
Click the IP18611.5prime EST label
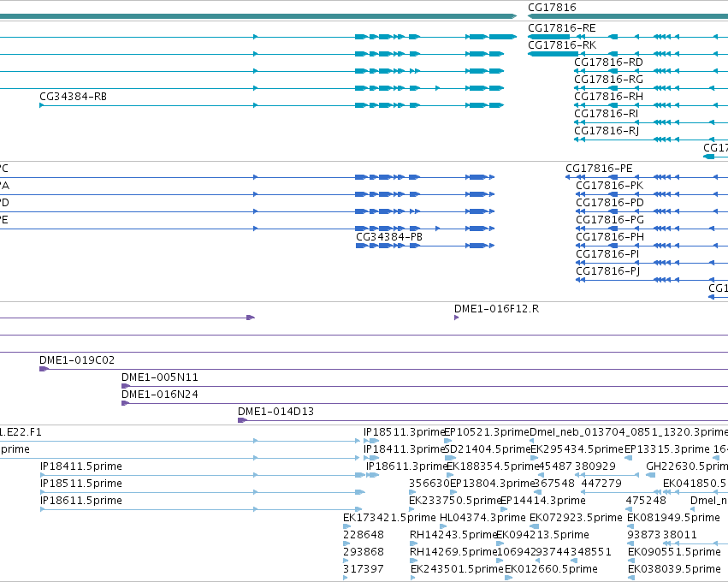click(x=80, y=501)
